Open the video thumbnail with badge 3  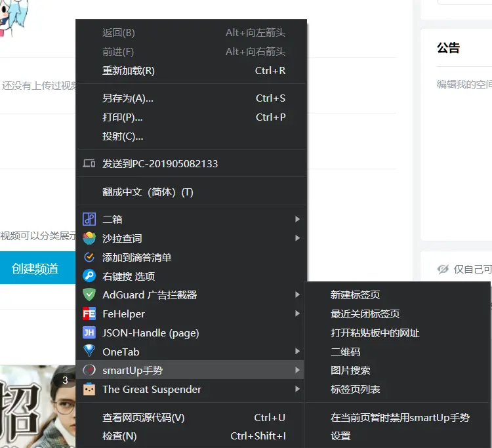tap(37, 406)
